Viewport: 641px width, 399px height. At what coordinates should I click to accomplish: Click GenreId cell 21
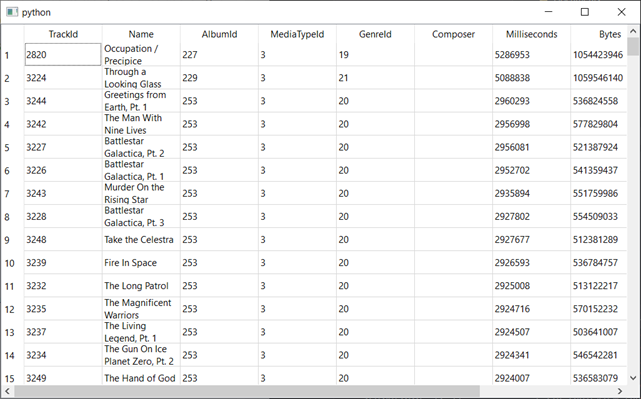[376, 78]
